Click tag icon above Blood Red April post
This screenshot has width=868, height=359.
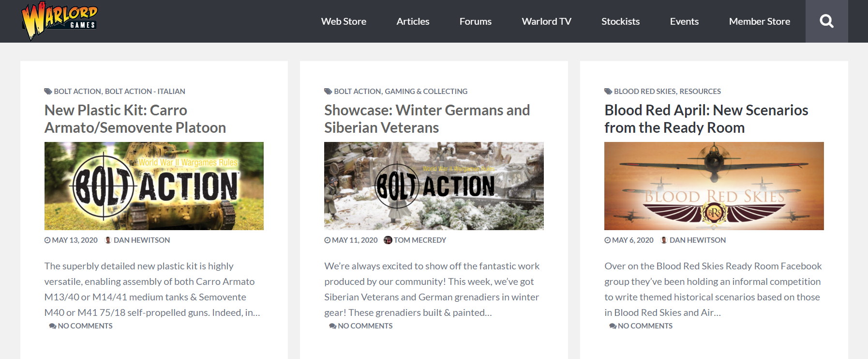coord(608,91)
